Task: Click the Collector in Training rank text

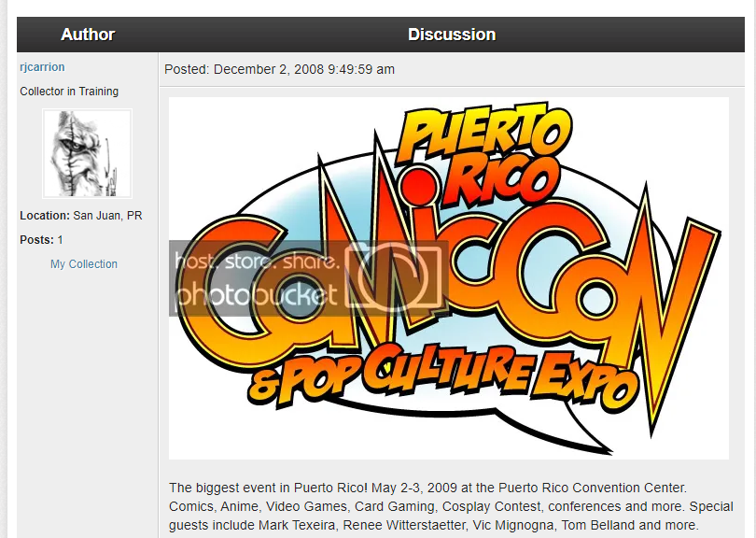Action: 69,92
